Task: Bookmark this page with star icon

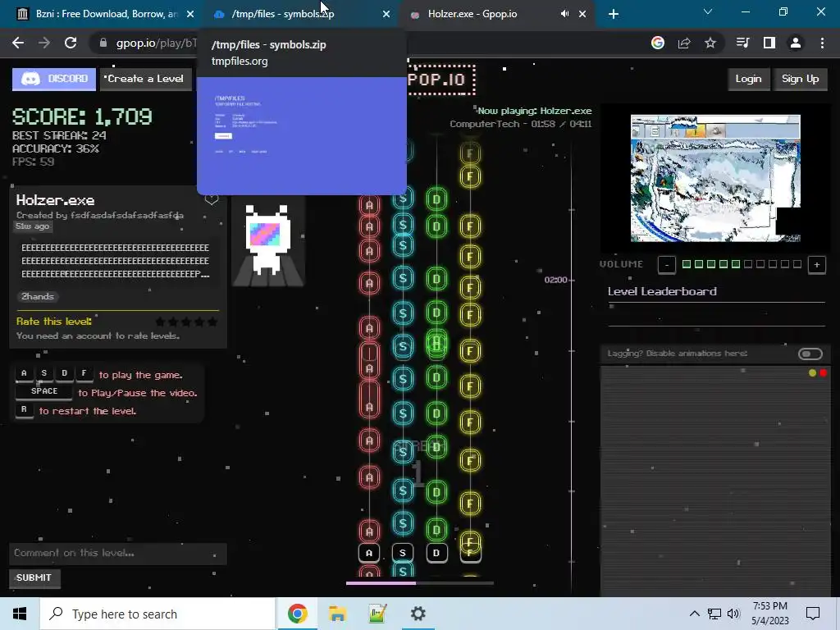Action: (x=710, y=43)
